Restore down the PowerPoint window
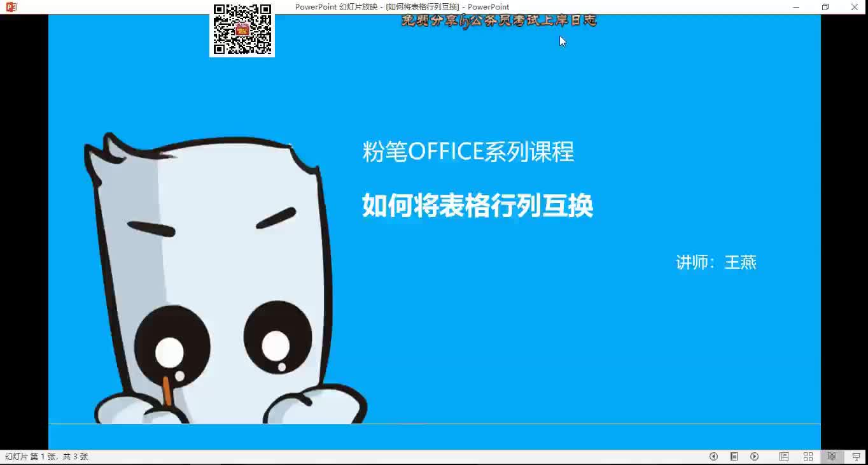Screen dimensions: 868x465 click(x=825, y=7)
